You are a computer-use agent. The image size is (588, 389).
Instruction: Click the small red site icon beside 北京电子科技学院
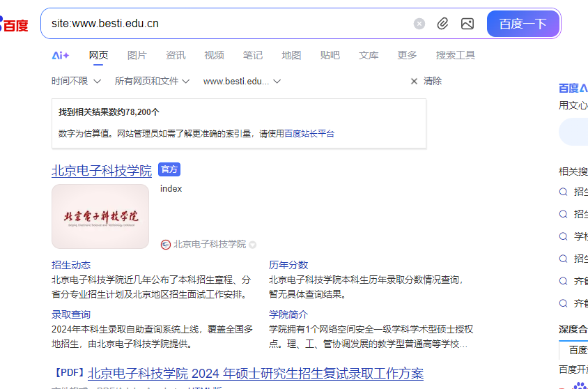coord(165,245)
